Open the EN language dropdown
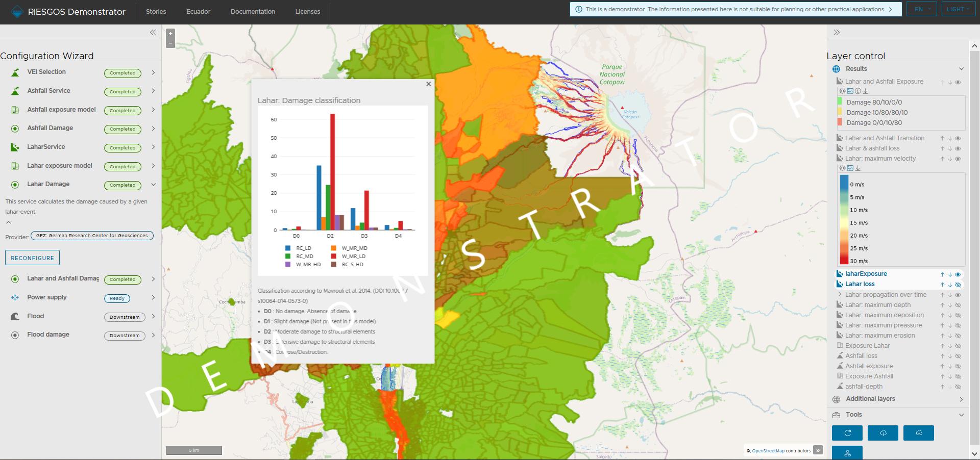The image size is (980, 460). 921,9
